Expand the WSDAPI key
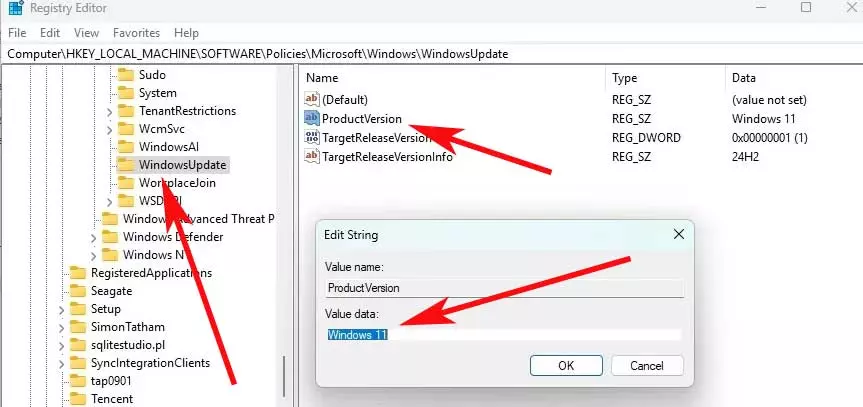Viewport: 863px width, 407px height. point(109,202)
